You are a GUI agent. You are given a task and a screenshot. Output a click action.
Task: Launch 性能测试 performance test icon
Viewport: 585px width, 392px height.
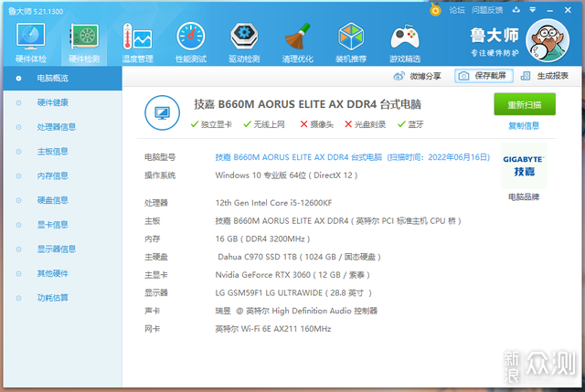click(191, 42)
